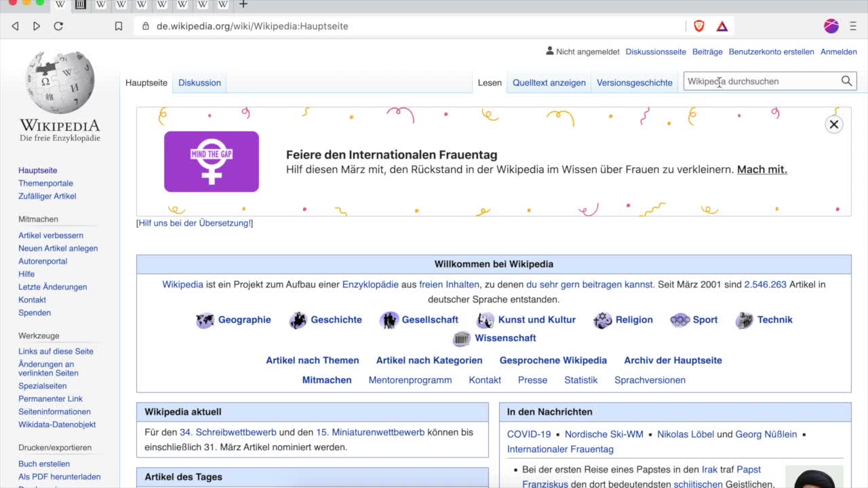Click Permanenter Link in sidebar
Screen dimensions: 868x488
[x=50, y=399]
